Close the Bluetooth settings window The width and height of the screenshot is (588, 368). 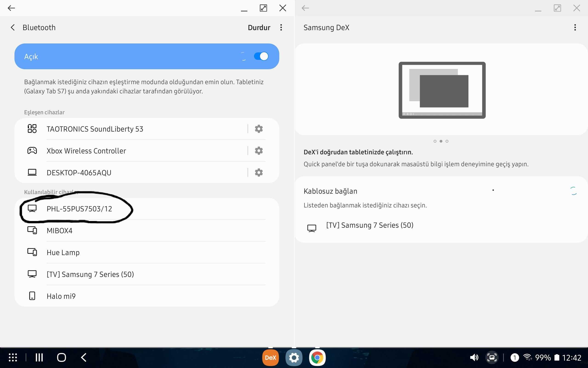point(283,8)
